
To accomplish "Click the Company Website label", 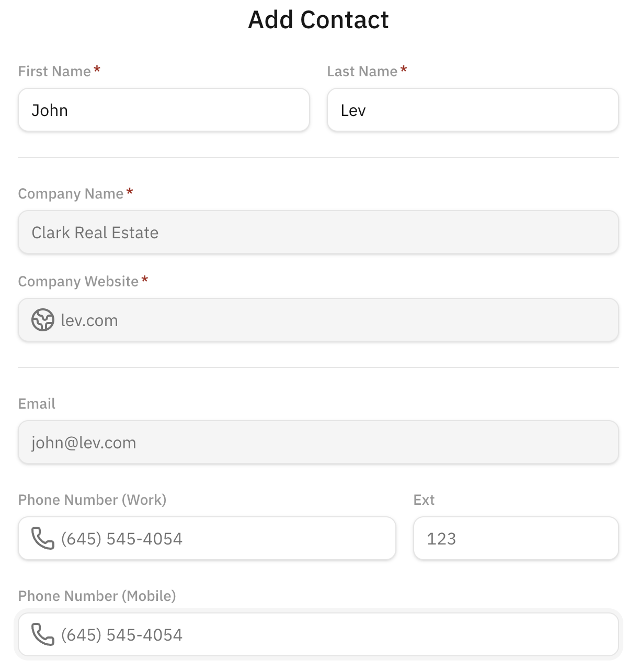I will (78, 282).
